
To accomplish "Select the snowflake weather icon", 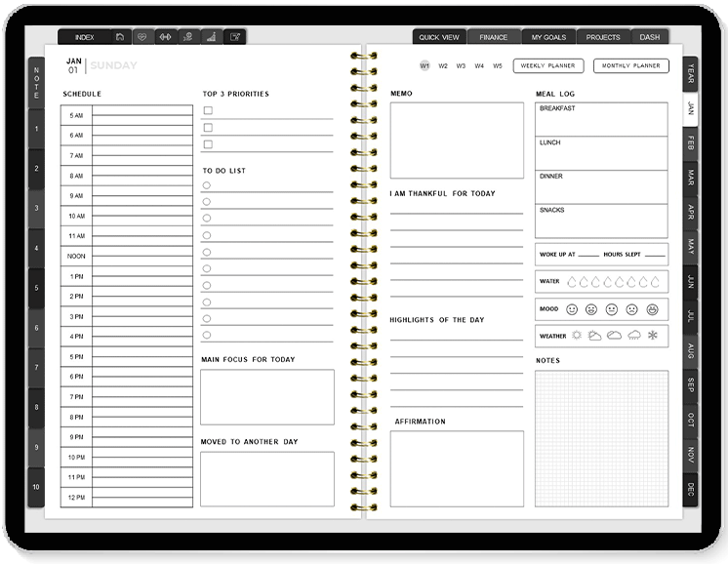I will (x=653, y=336).
